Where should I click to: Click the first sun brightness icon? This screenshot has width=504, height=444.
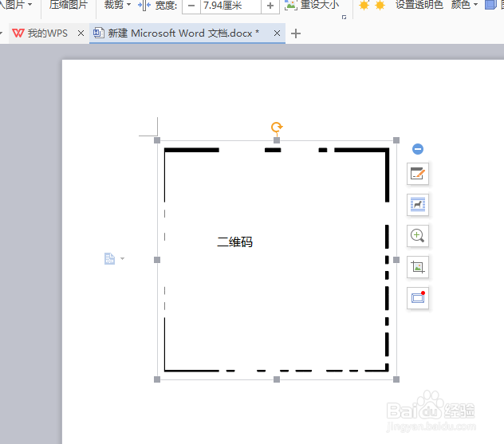coord(364,5)
